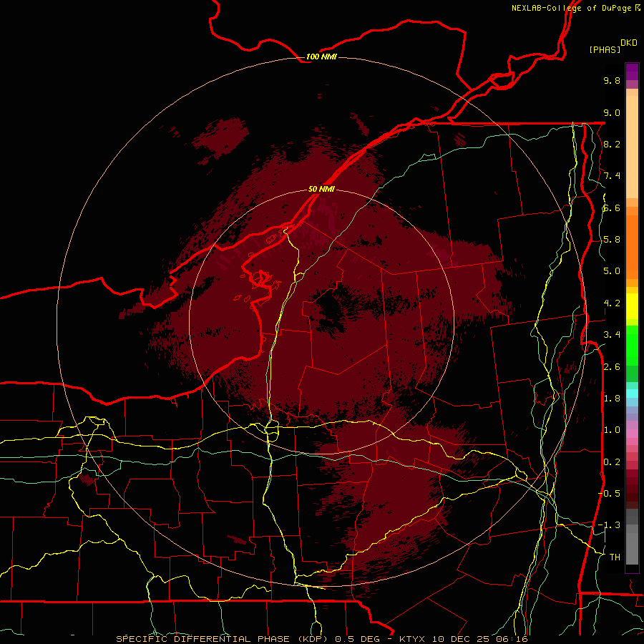Click the 50 NMI range ring label

point(321,189)
